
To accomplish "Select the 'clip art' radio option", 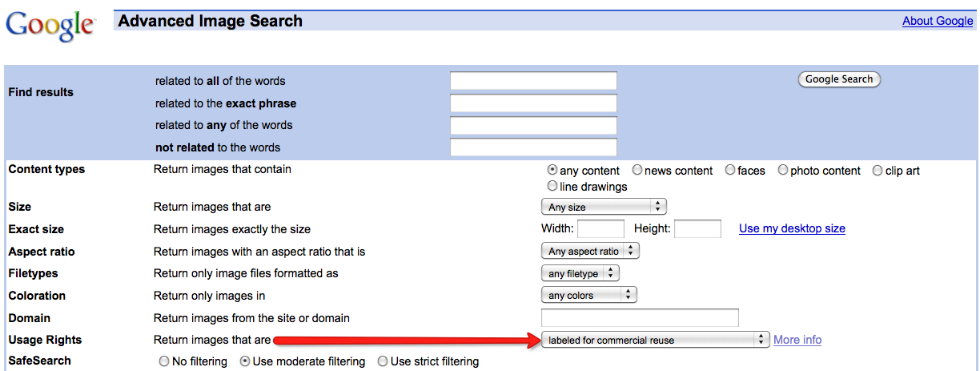I will [878, 170].
